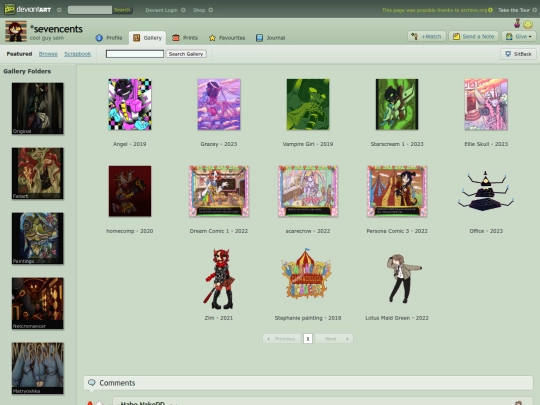
Task: Select the Gallery tab
Action: [147, 38]
